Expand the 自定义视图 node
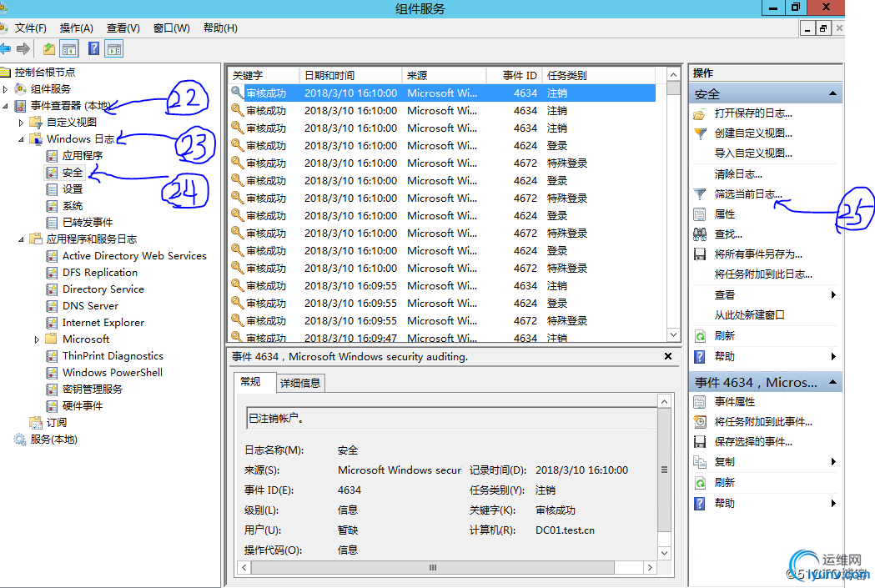The height and width of the screenshot is (588, 875). pyautogui.click(x=21, y=122)
